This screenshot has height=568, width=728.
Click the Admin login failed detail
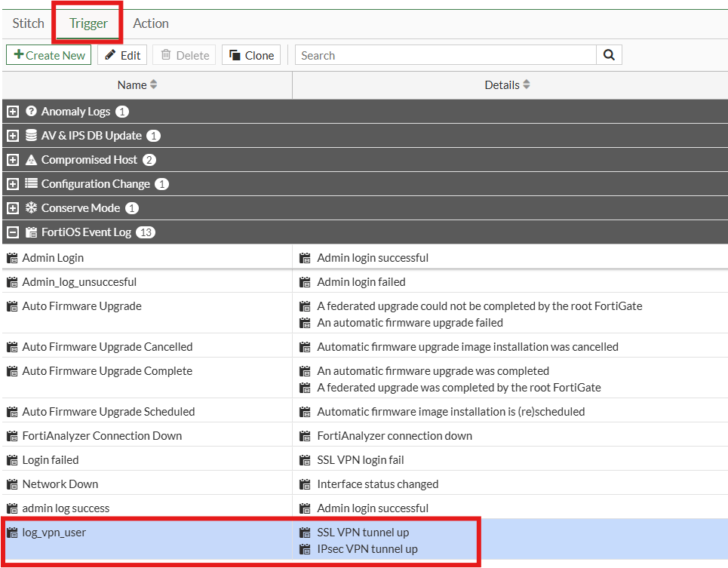361,282
